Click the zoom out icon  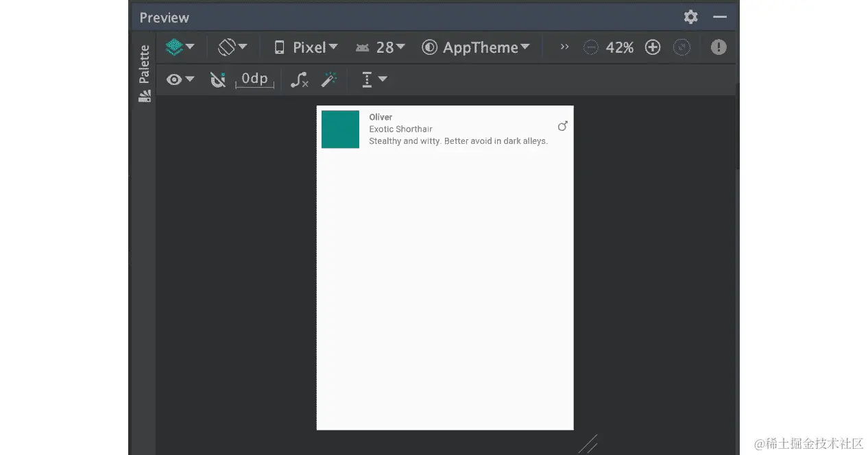point(590,47)
